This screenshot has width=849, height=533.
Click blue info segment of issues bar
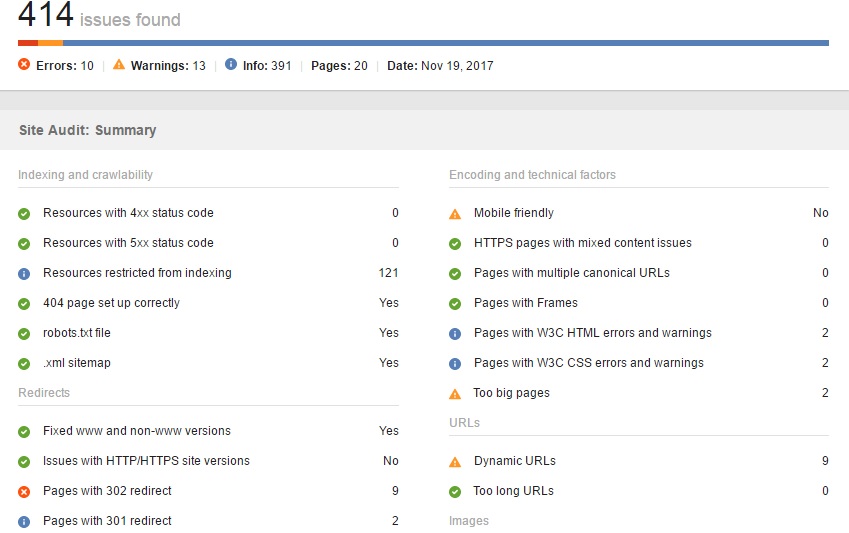tap(446, 43)
